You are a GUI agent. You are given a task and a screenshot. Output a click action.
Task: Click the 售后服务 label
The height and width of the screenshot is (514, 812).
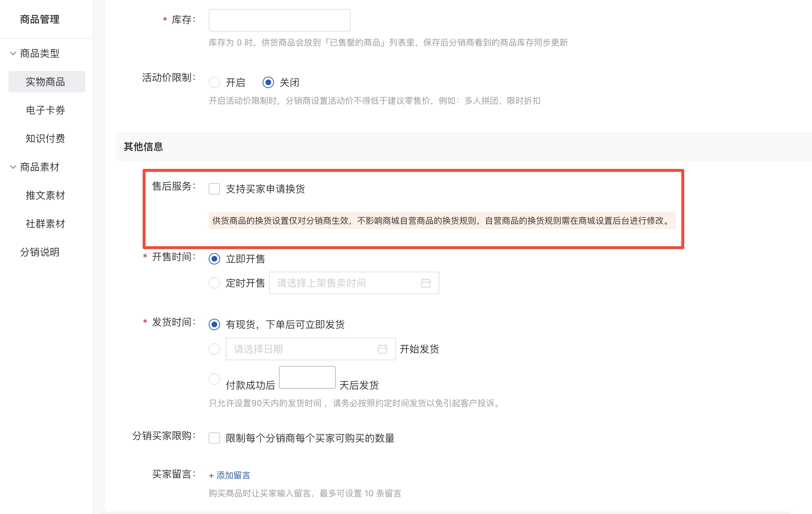pyautogui.click(x=174, y=186)
